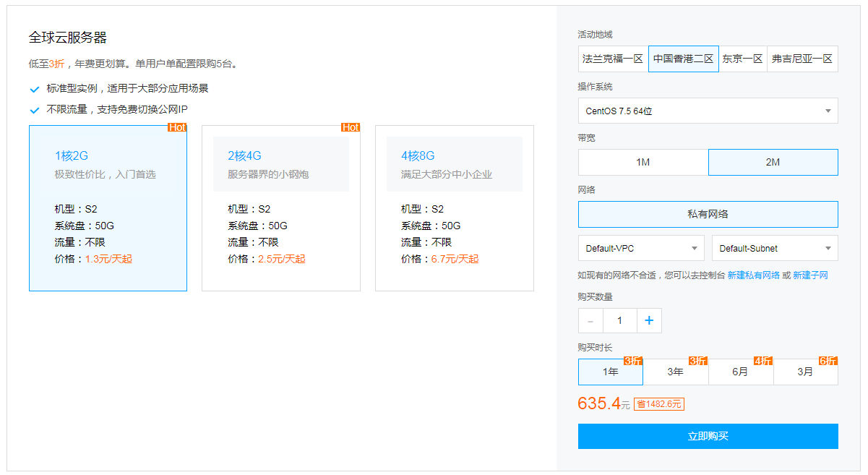Viewport: 868px width, 475px height.
Task: Select 中国香港二区 region
Action: 683,59
